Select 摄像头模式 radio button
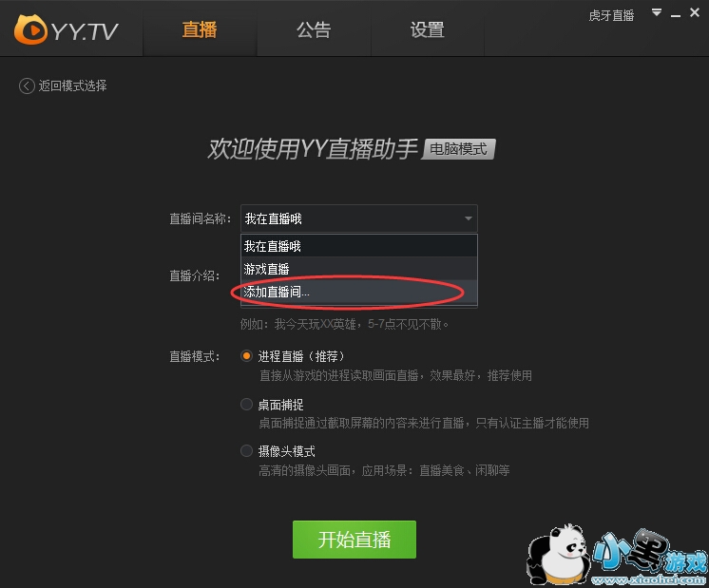 click(x=246, y=450)
